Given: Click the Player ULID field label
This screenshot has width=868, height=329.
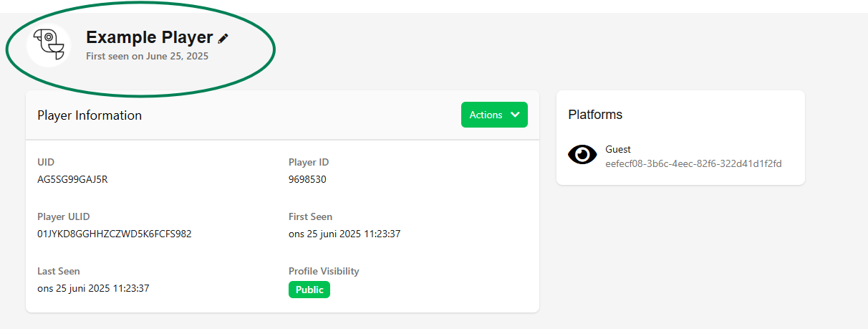Looking at the screenshot, I should (x=64, y=216).
